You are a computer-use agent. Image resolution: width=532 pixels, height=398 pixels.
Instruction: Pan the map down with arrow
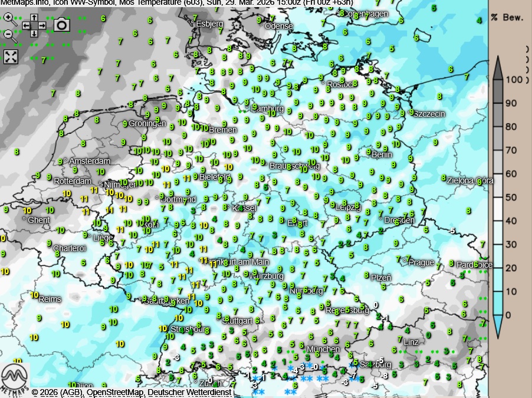tap(34, 34)
